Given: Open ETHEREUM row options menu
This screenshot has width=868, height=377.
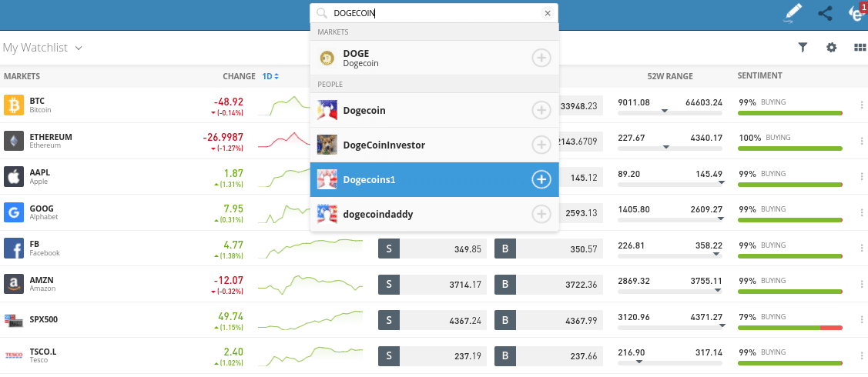Looking at the screenshot, I should [861, 140].
